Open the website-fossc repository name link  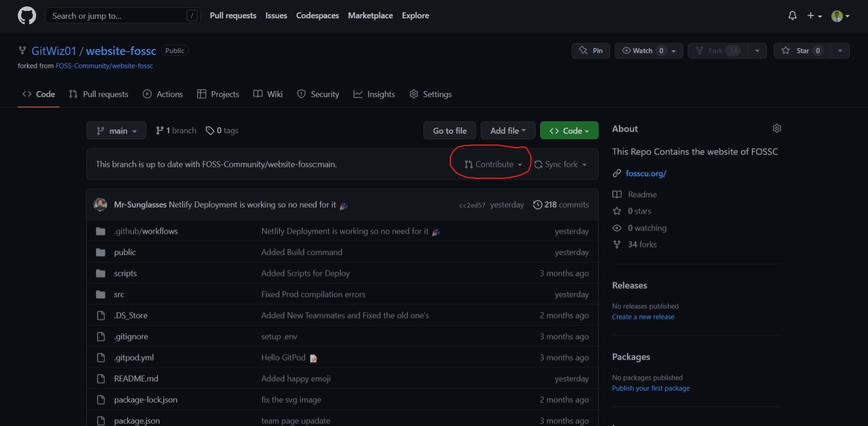tap(121, 51)
